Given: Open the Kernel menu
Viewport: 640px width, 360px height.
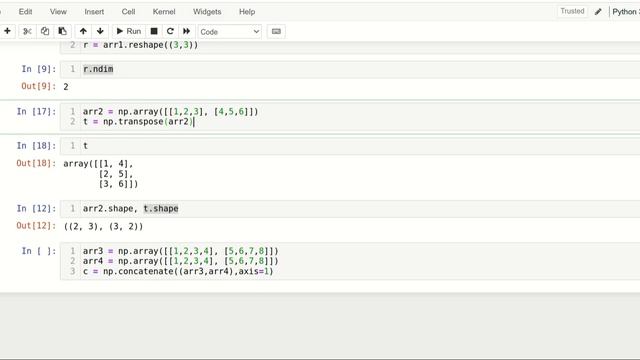Looking at the screenshot, I should pyautogui.click(x=164, y=12).
